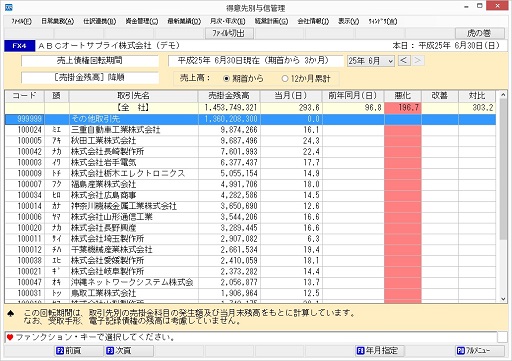This screenshot has height=361, width=512.
Task: Click the table's scroll up arrow
Action: 503,95
